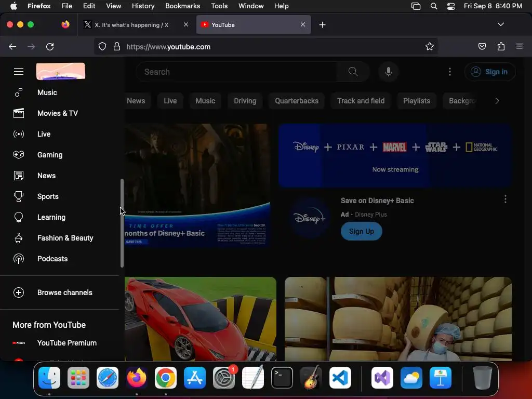This screenshot has height=399, width=532.
Task: Select the Music filter chip
Action: [x=205, y=101]
